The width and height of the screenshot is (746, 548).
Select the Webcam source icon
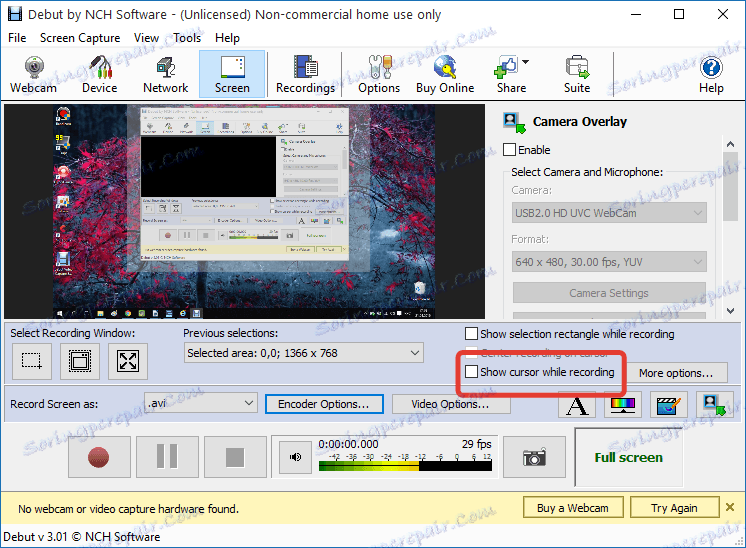pos(34,74)
